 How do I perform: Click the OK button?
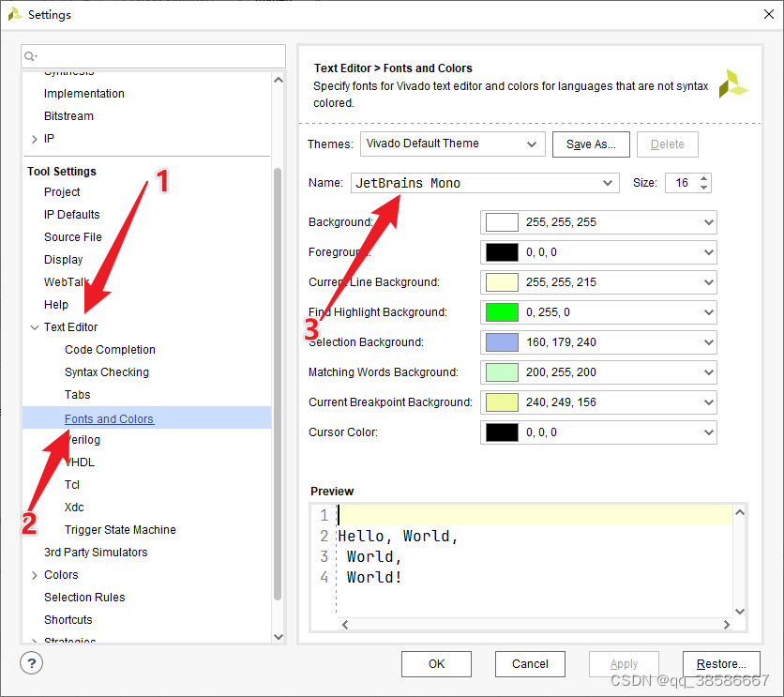tap(436, 664)
